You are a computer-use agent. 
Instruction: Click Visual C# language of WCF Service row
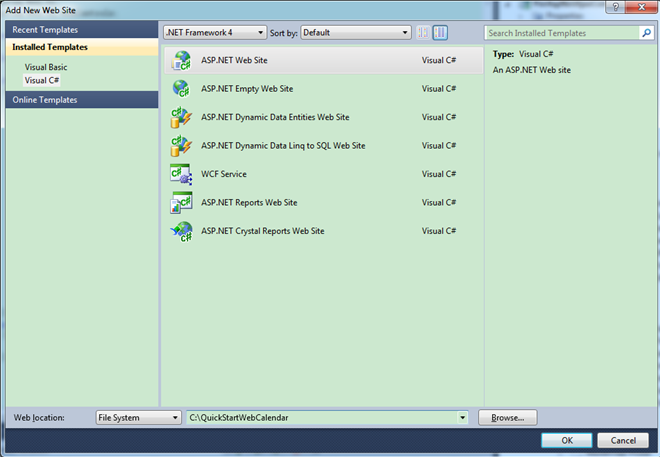[439, 174]
